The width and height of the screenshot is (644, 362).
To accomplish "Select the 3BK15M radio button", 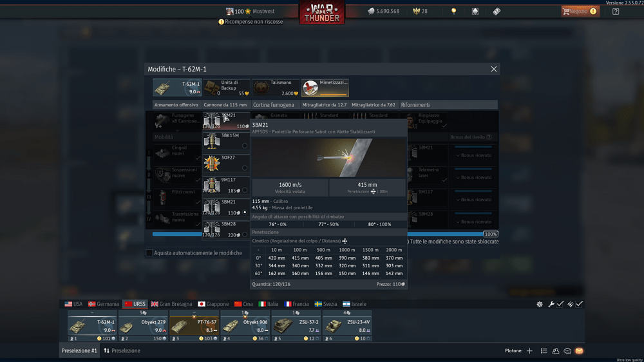I will coord(245,146).
